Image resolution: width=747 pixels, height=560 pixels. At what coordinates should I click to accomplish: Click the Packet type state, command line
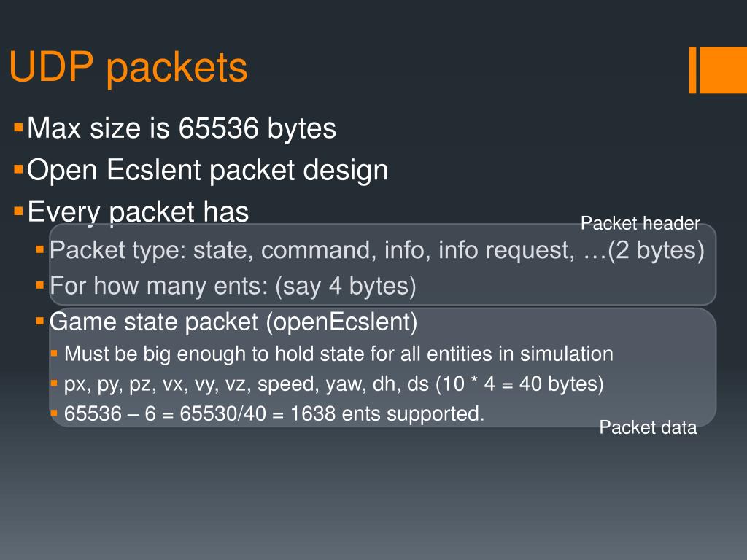pyautogui.click(x=377, y=250)
